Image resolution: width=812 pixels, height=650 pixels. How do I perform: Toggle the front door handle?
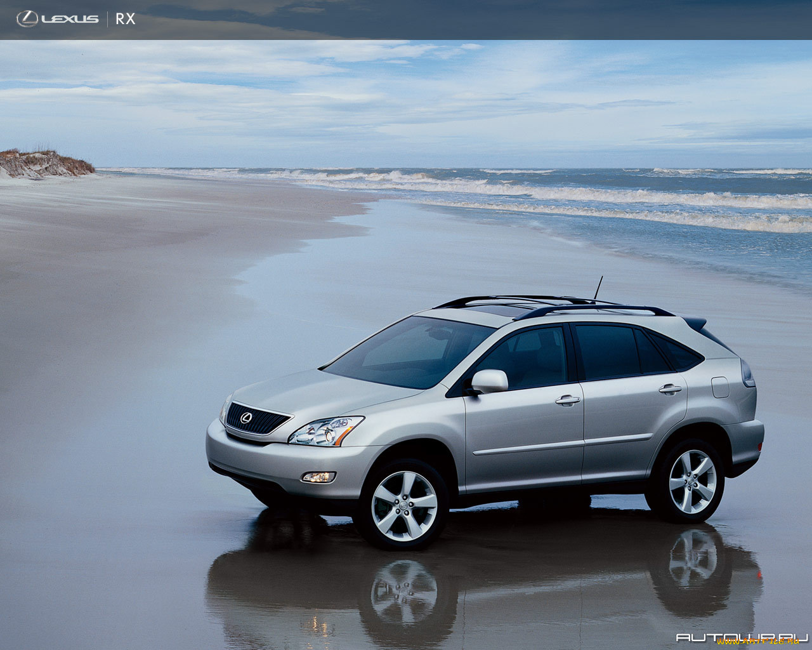pyautogui.click(x=566, y=400)
